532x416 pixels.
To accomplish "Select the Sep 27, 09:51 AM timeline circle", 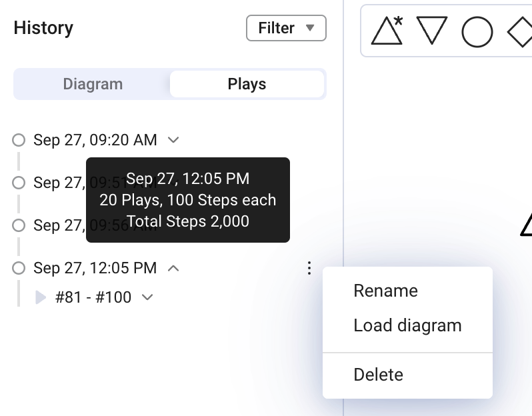I will pyautogui.click(x=19, y=183).
